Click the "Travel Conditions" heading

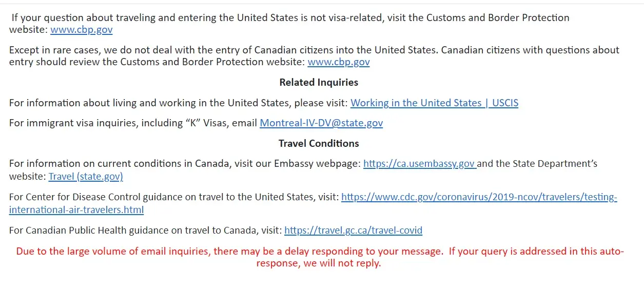coord(319,143)
